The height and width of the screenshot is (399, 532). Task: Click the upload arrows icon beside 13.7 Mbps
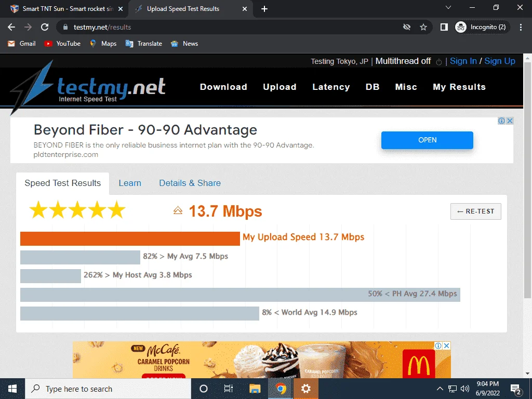tap(178, 211)
